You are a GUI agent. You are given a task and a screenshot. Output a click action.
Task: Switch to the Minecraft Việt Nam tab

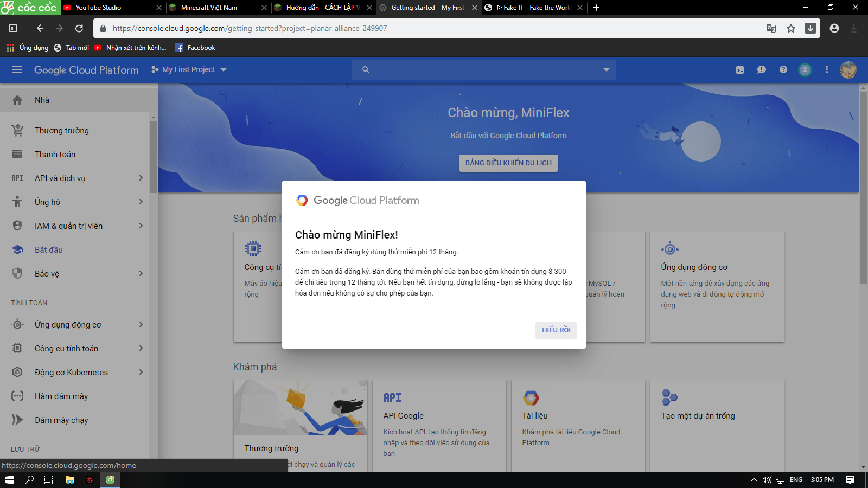pos(218,8)
